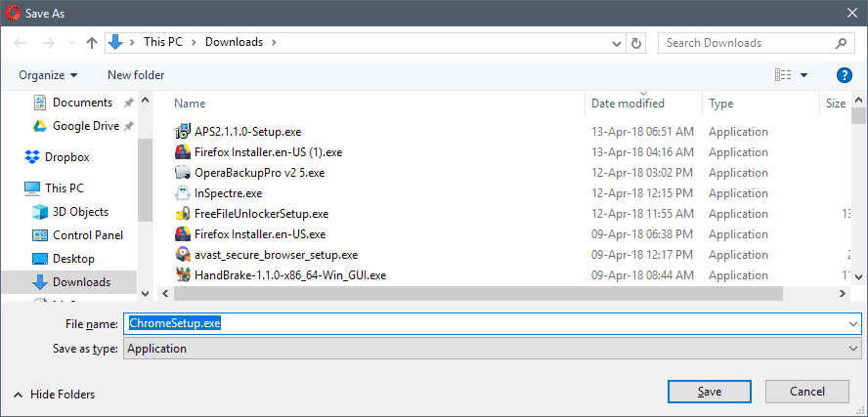Select This PC in navigation pane
The height and width of the screenshot is (417, 868).
[x=65, y=188]
